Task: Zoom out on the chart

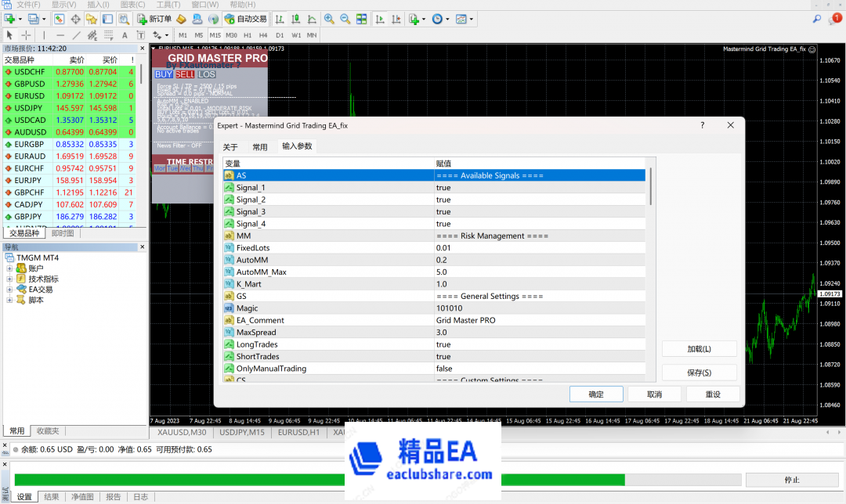Action: pyautogui.click(x=345, y=19)
